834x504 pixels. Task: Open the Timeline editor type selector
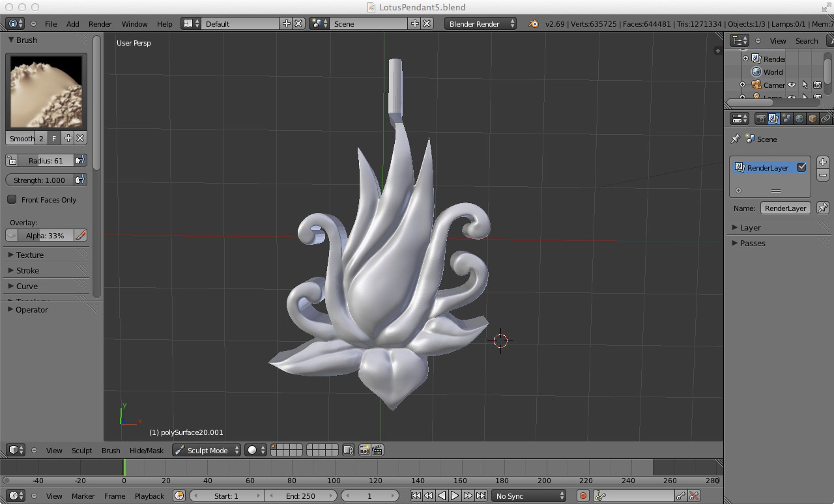click(x=16, y=496)
